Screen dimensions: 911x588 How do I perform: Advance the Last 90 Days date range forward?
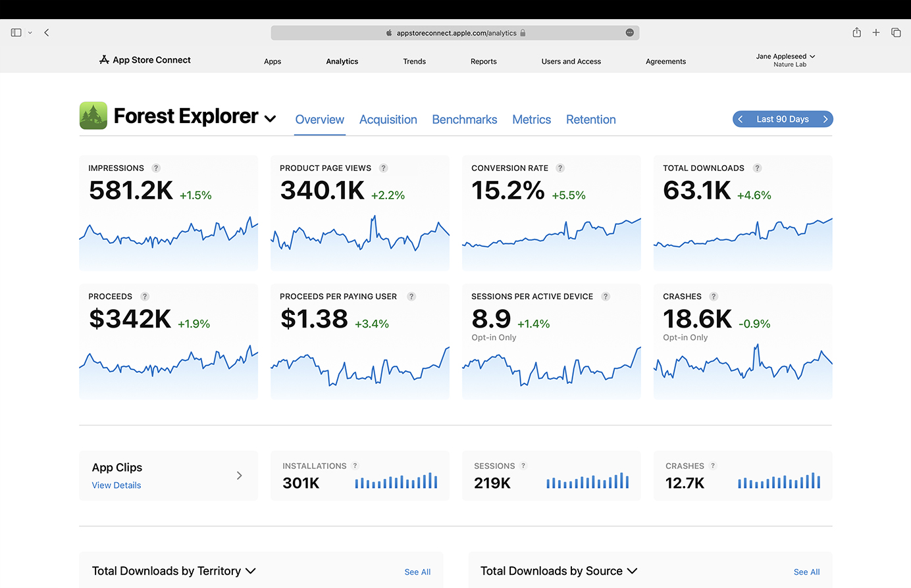click(825, 118)
